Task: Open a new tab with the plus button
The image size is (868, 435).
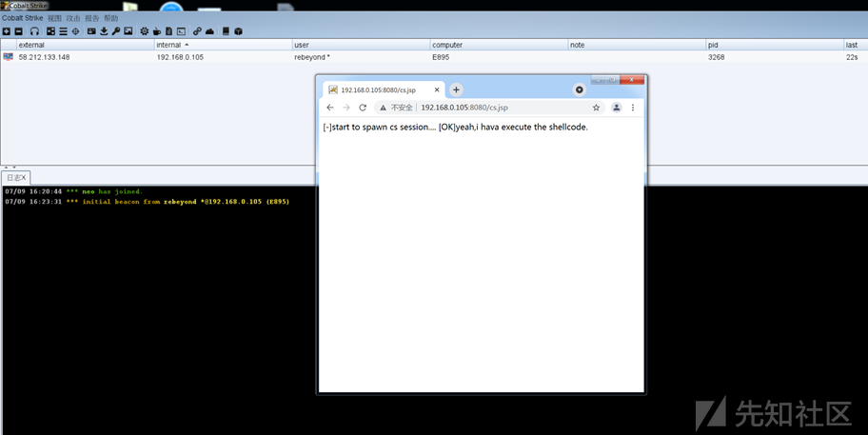Action: click(x=456, y=89)
